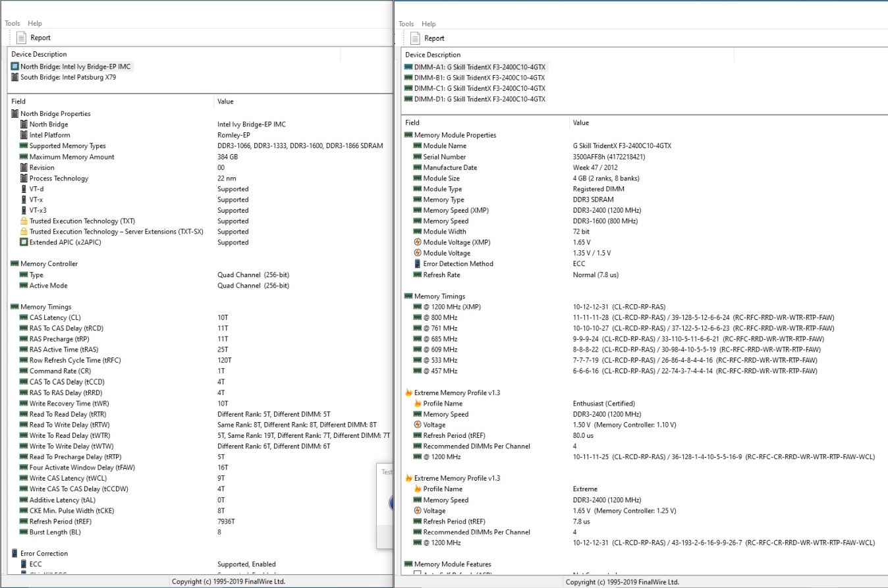Click the icon beside Memory Speed (XMP)
This screenshot has width=888, height=588.
[418, 210]
